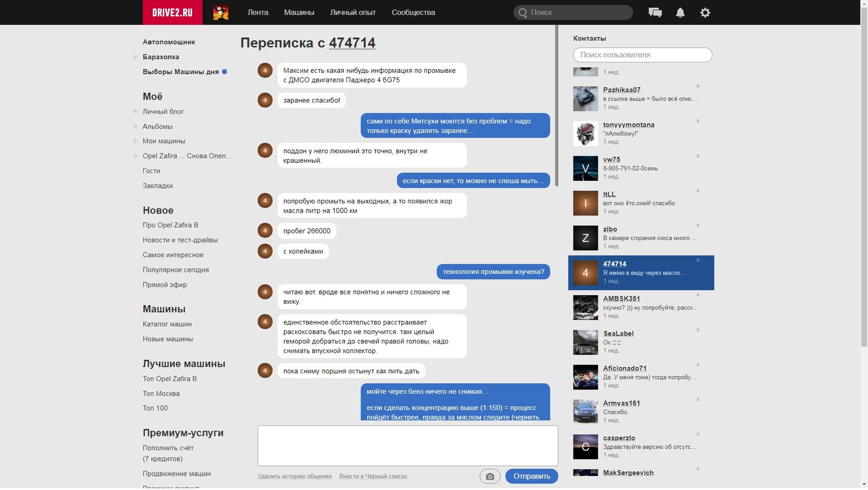
Task: Remove Aficionado71 contact with the x icon
Action: coord(698,364)
